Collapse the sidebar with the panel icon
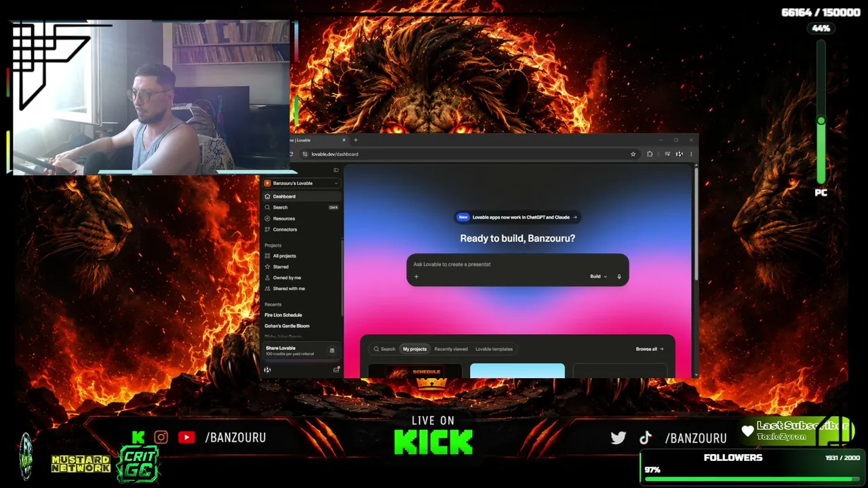 pyautogui.click(x=336, y=170)
